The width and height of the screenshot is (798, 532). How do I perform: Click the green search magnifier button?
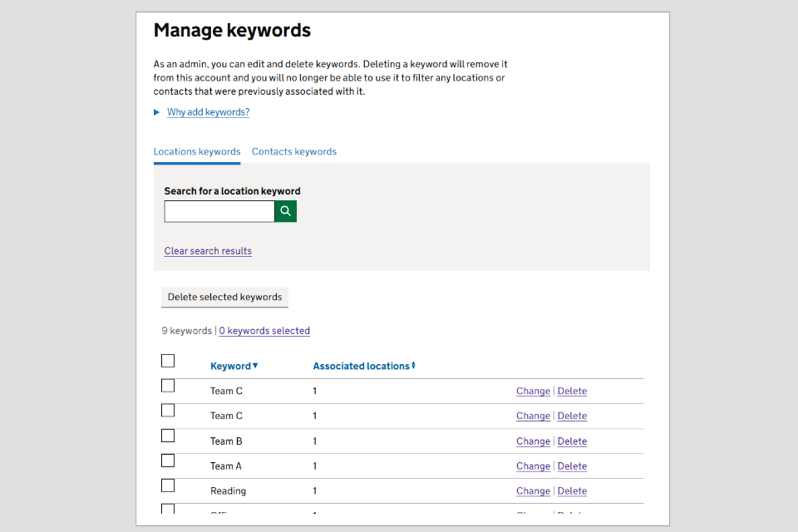pos(285,212)
